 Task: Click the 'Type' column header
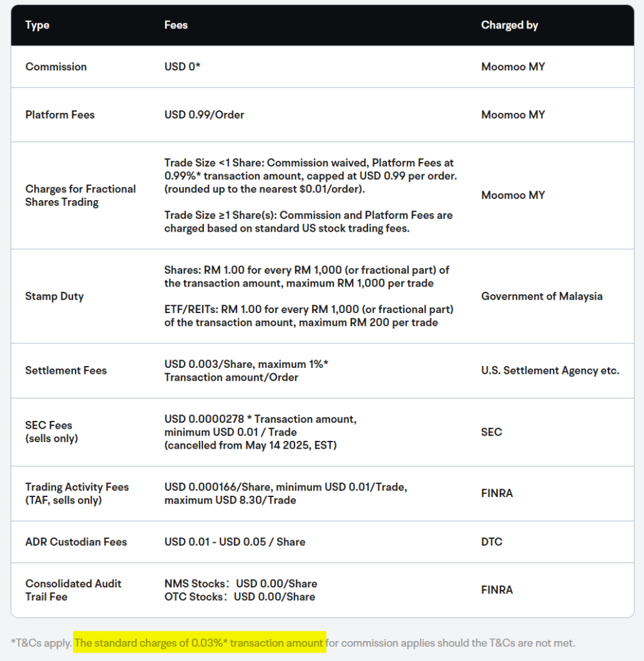pyautogui.click(x=37, y=25)
